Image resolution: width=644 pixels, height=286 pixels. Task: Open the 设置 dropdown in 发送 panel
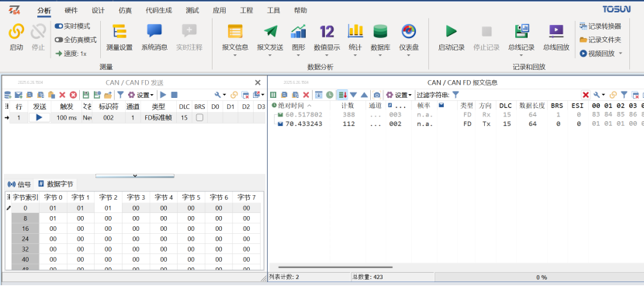tap(140, 95)
